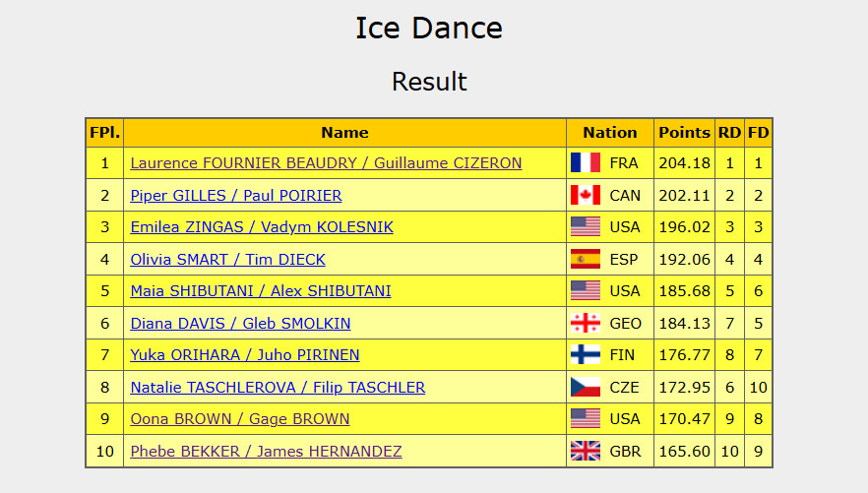The width and height of the screenshot is (868, 493).
Task: Open Phebe BEKKER / James HERNANDEZ link
Action: (266, 452)
